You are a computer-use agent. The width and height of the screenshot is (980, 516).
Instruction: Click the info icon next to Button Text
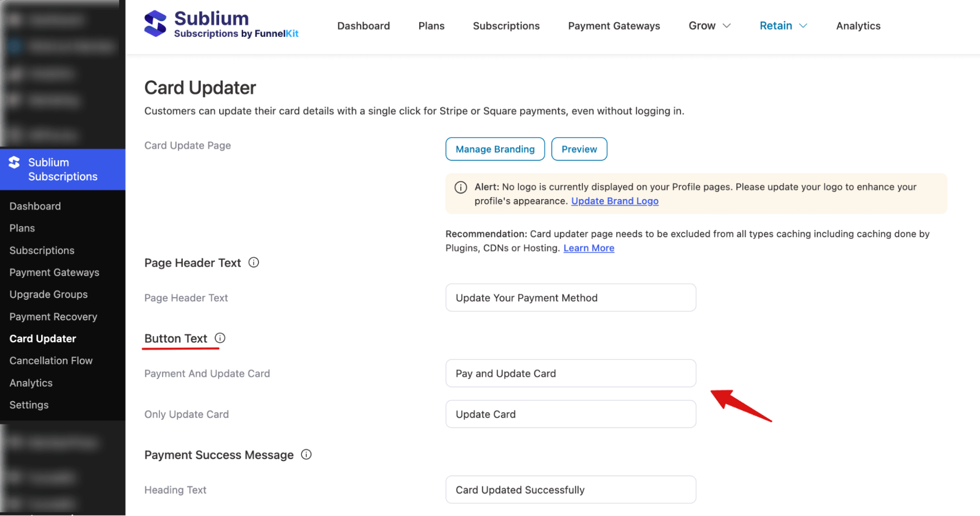(220, 338)
